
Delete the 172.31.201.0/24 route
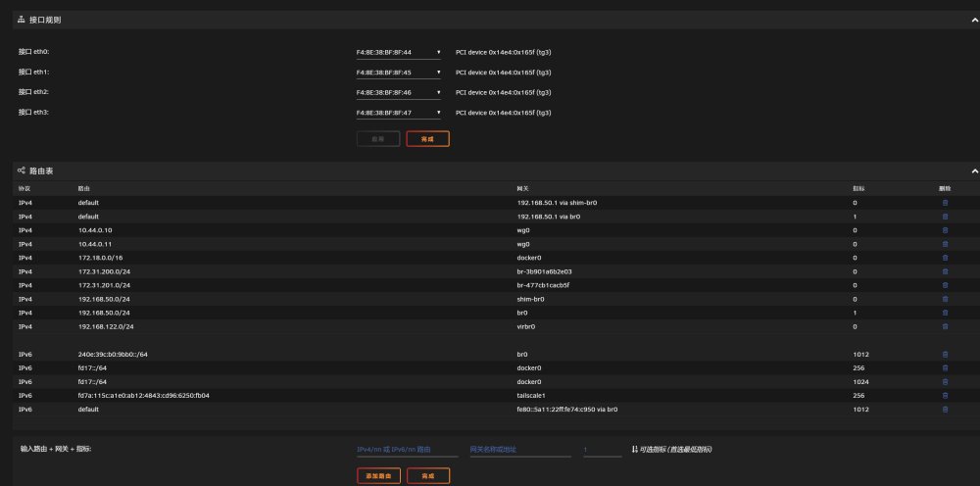click(945, 285)
